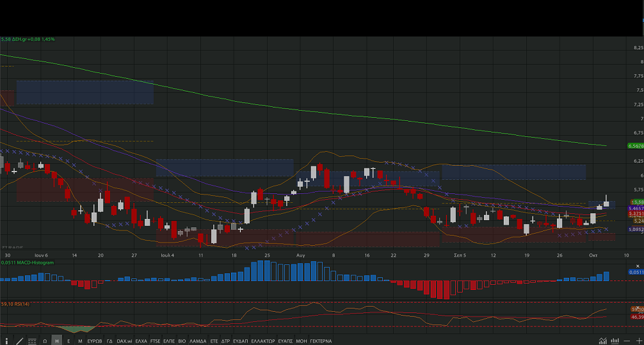The image size is (644, 345).
Task: Close the RSI(14) indicator panel
Action: pyautogui.click(x=638, y=308)
